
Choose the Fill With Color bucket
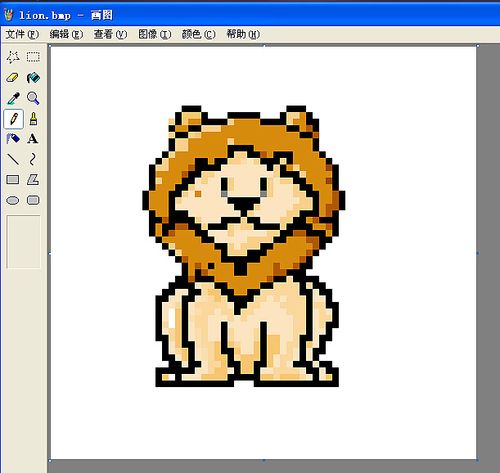[x=33, y=78]
